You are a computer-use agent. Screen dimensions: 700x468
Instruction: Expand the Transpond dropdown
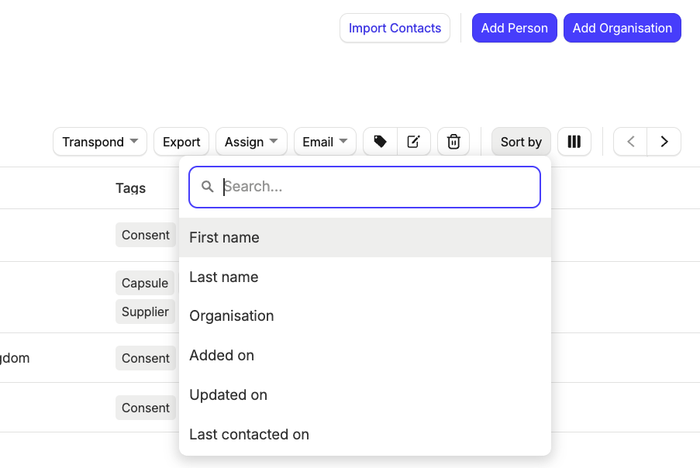click(x=100, y=142)
